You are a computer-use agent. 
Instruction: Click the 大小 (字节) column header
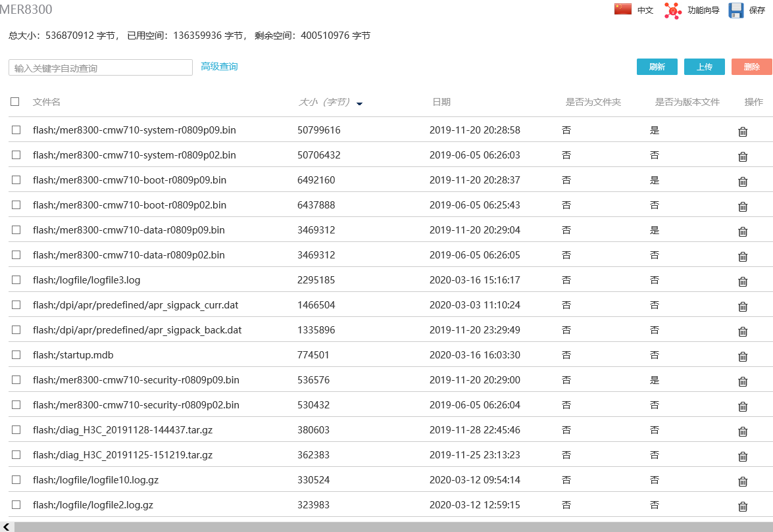(x=324, y=102)
